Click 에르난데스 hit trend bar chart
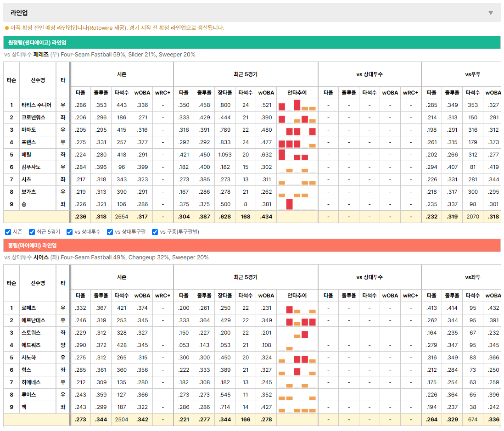The image size is (504, 431). point(297,320)
